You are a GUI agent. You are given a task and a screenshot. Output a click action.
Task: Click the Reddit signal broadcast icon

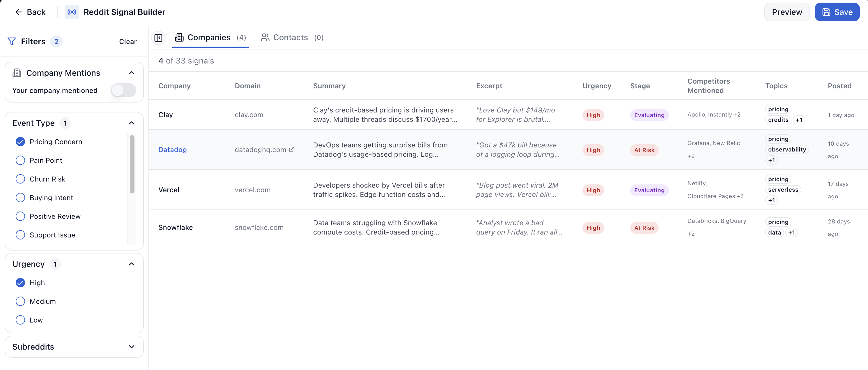pyautogui.click(x=72, y=12)
